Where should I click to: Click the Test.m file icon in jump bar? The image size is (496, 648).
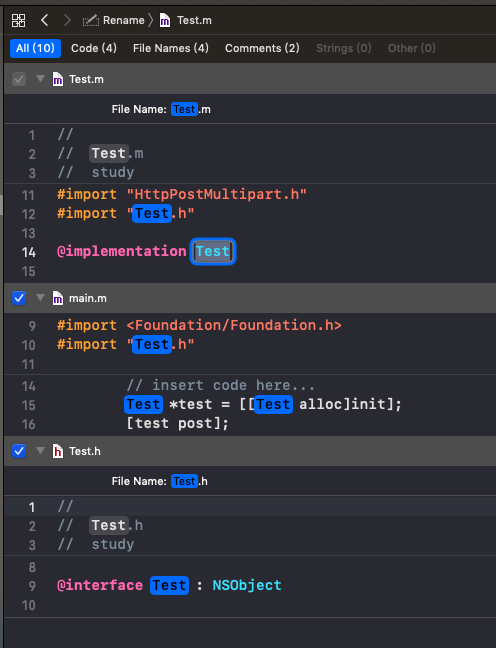tap(165, 20)
